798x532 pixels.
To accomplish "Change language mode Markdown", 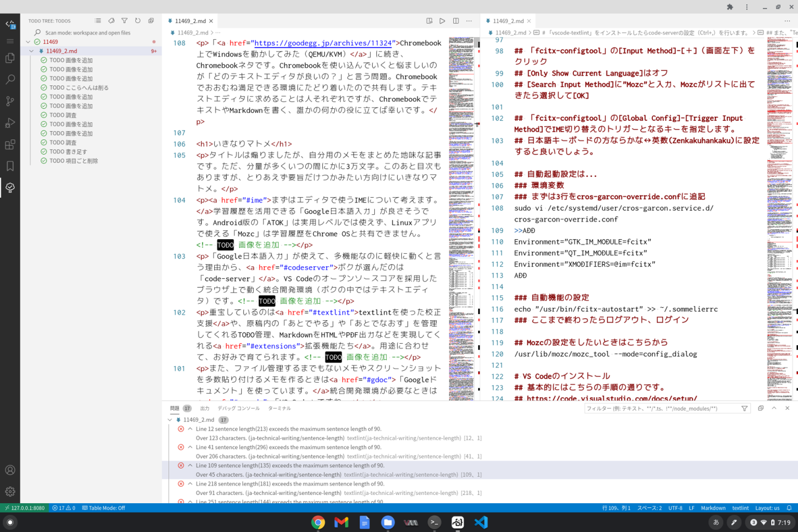I will (713, 508).
